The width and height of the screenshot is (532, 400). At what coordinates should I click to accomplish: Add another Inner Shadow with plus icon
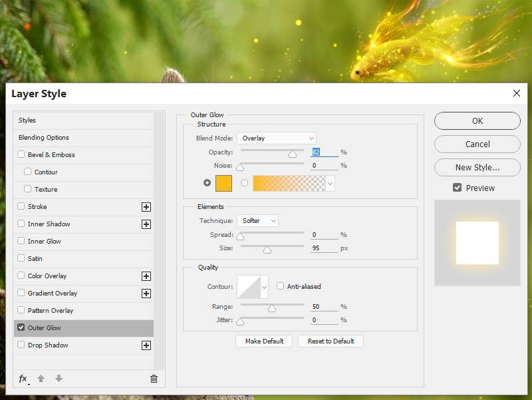(146, 224)
